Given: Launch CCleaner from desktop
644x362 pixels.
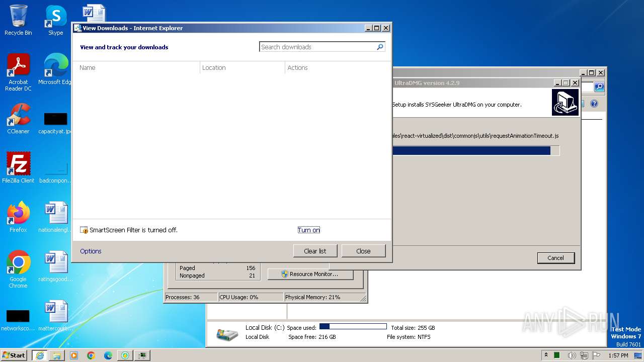Looking at the screenshot, I should click(x=18, y=119).
